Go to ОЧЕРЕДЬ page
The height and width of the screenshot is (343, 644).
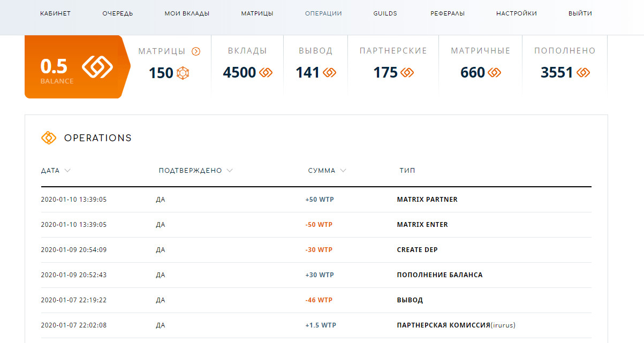pyautogui.click(x=118, y=13)
